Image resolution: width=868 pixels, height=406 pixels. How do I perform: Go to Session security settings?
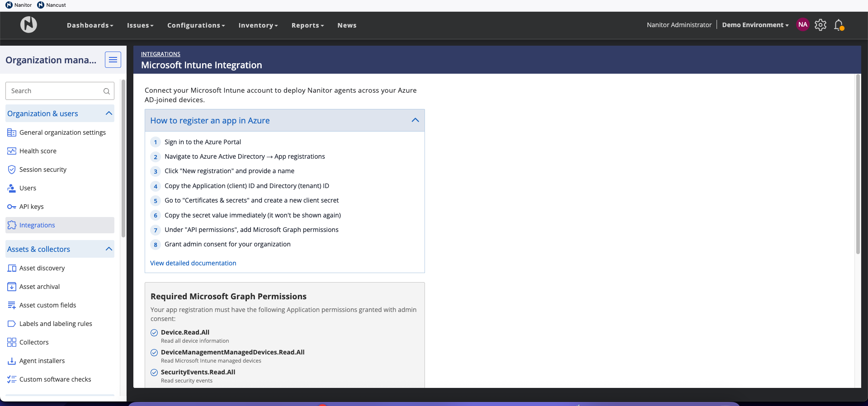(42, 170)
